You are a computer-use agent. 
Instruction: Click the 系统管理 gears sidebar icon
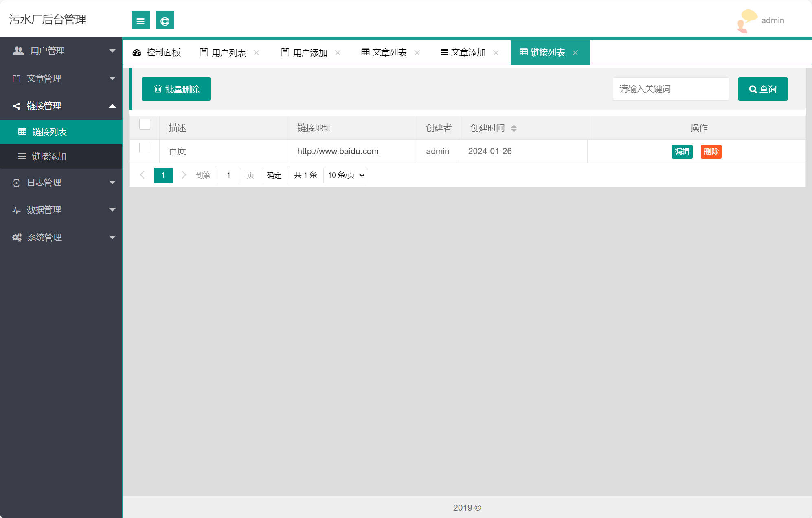point(16,237)
